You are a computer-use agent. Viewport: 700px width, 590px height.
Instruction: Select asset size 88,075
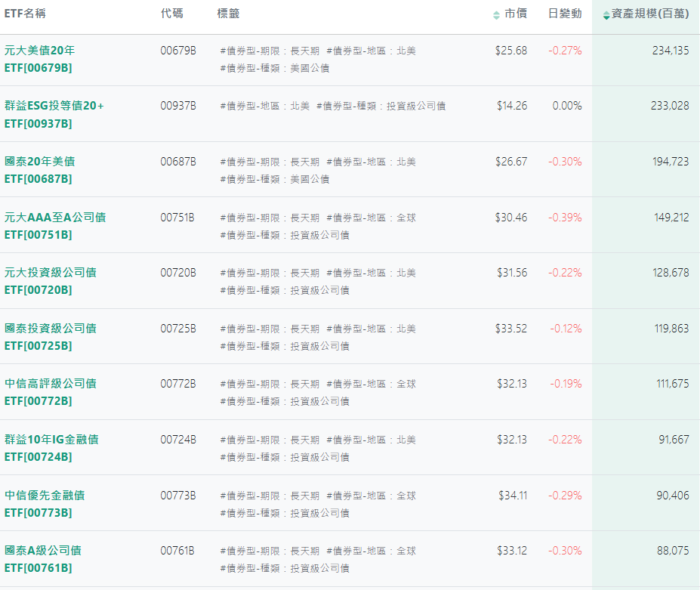673,551
